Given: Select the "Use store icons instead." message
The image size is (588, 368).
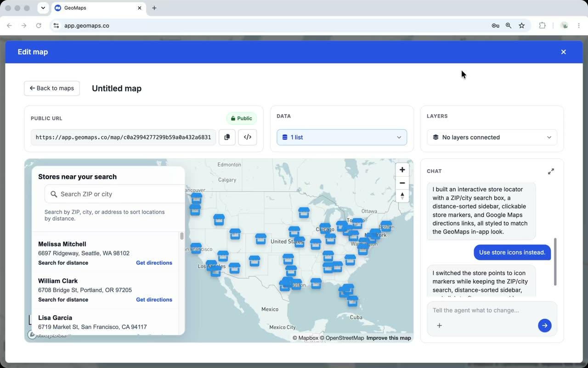Looking at the screenshot, I should click(x=512, y=252).
